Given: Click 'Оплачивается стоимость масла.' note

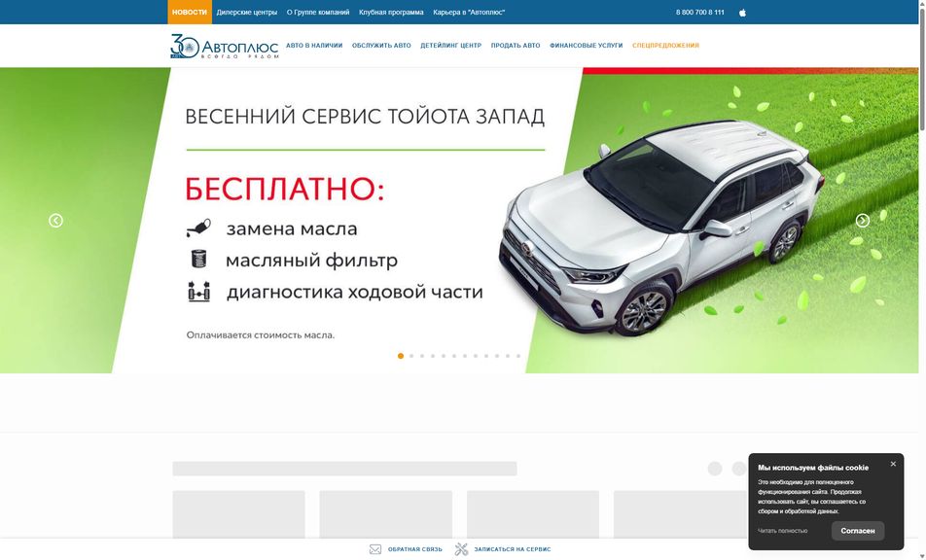Looking at the screenshot, I should click(x=261, y=335).
